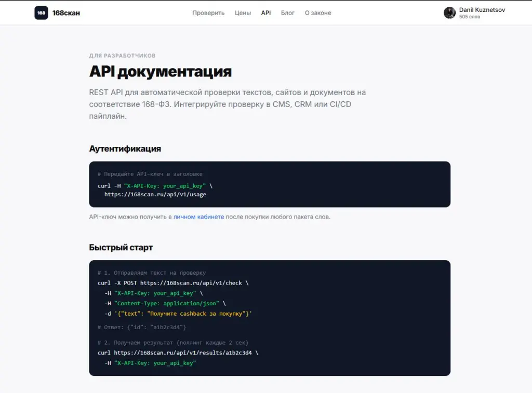The image size is (532, 393).
Task: Select the Аутентификация section heading
Action: [x=125, y=148]
